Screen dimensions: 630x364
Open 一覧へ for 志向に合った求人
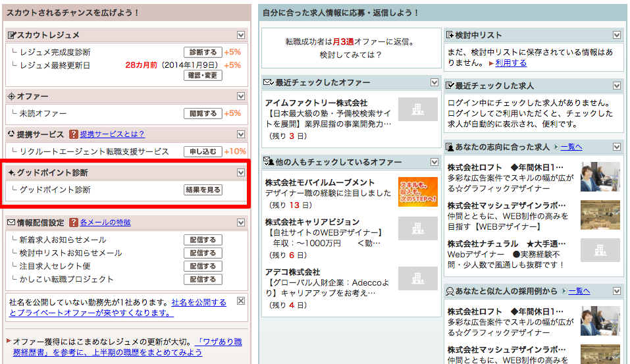pyautogui.click(x=571, y=147)
